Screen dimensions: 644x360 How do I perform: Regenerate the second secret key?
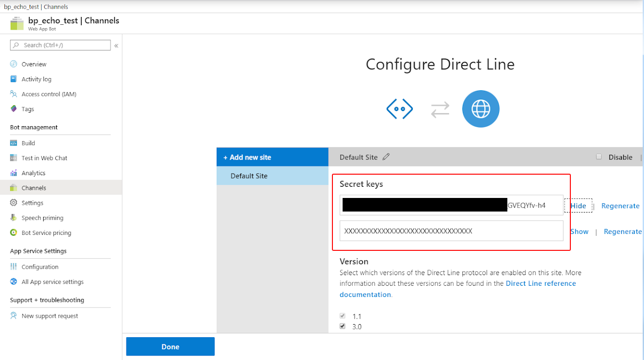pyautogui.click(x=623, y=231)
